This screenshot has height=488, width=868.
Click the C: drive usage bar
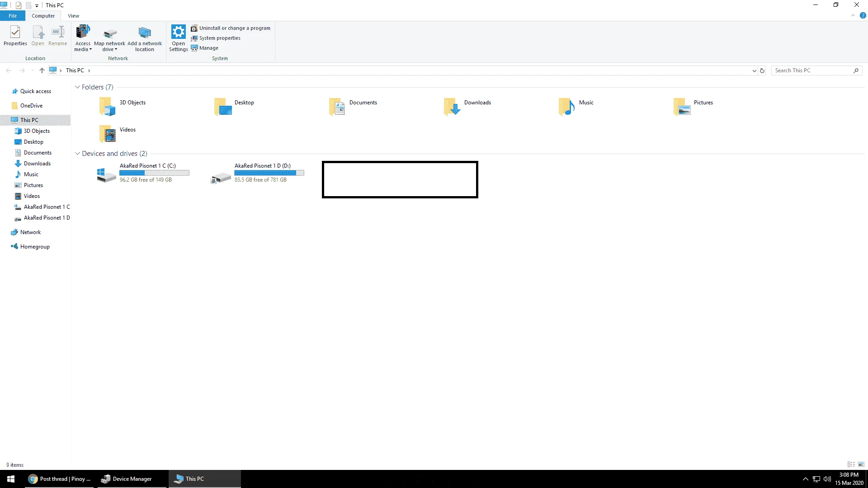click(x=154, y=173)
